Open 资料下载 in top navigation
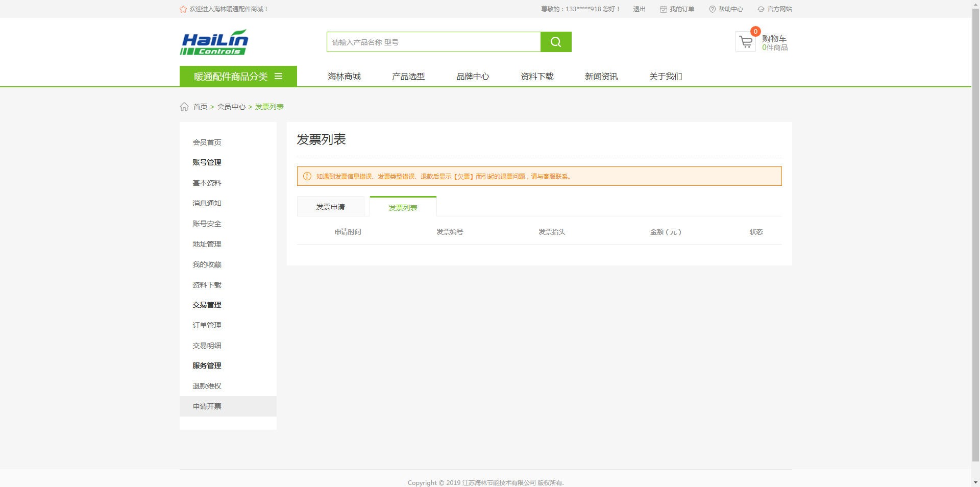 point(537,76)
